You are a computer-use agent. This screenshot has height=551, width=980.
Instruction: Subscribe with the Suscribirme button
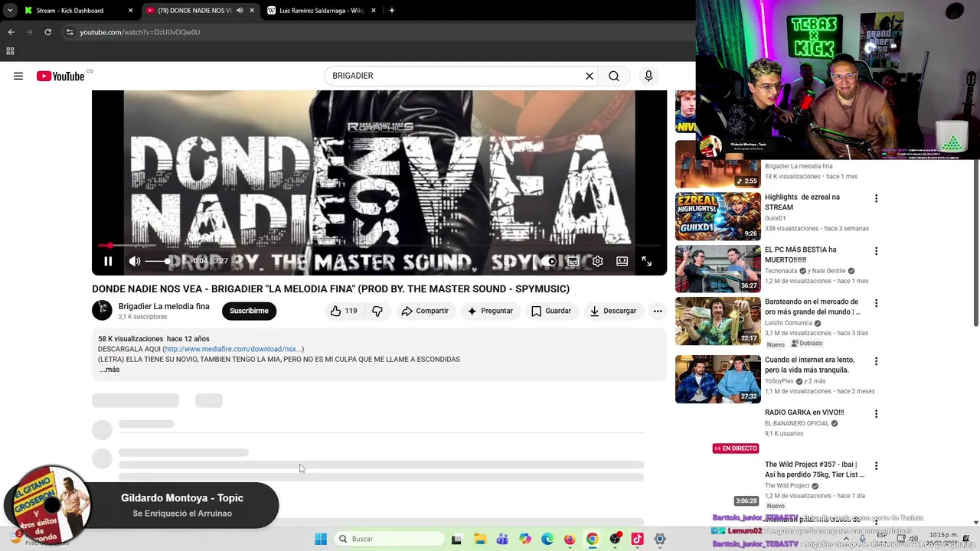click(249, 311)
